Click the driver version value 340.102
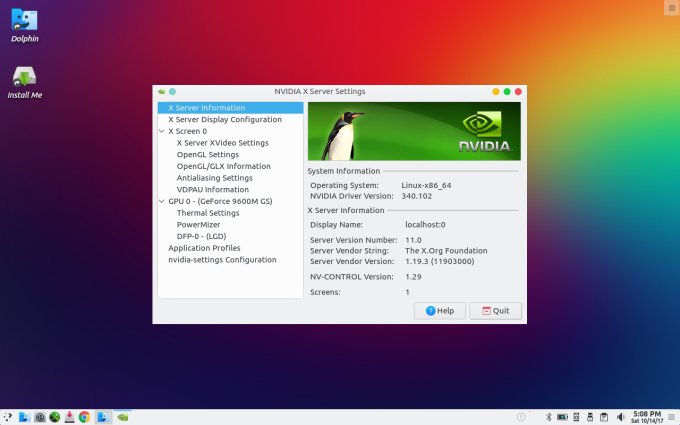 pos(416,196)
